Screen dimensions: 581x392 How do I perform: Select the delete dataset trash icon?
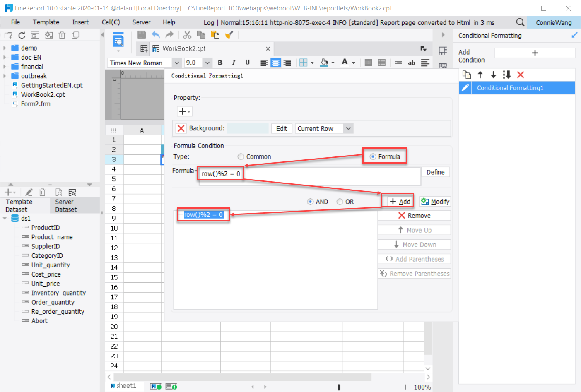[42, 192]
